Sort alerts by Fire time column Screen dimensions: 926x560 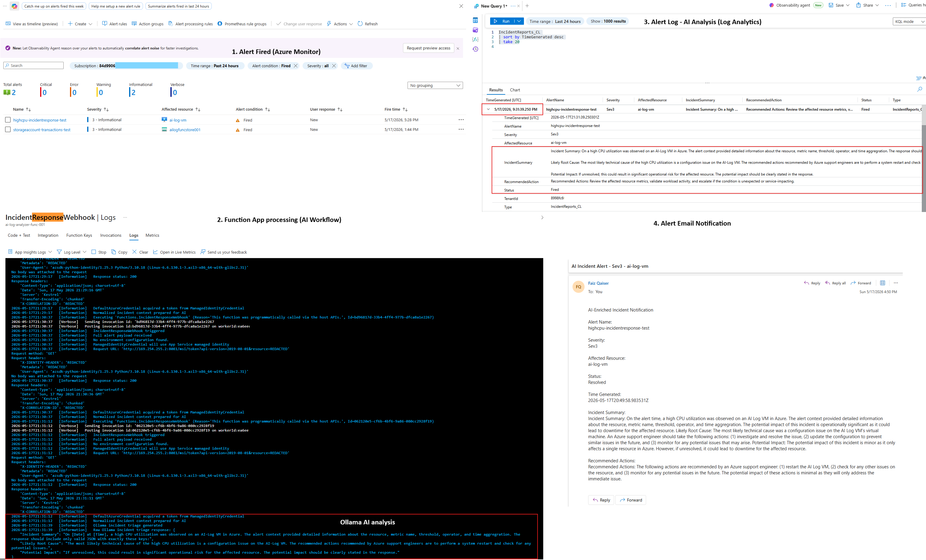click(396, 109)
